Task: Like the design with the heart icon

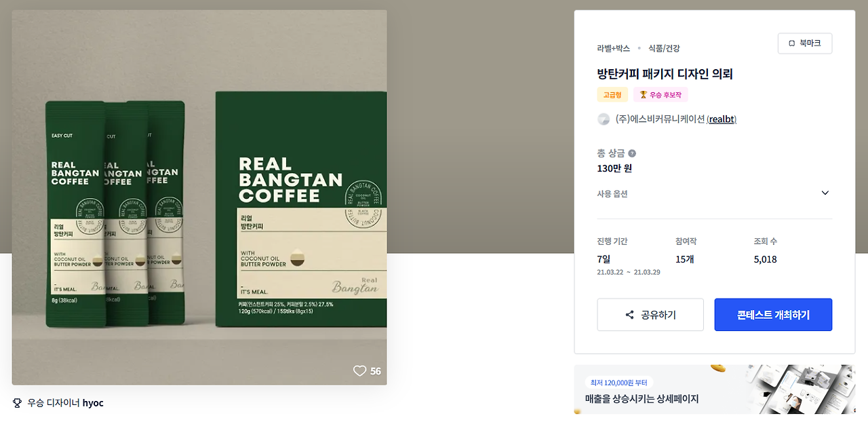Action: click(x=359, y=371)
